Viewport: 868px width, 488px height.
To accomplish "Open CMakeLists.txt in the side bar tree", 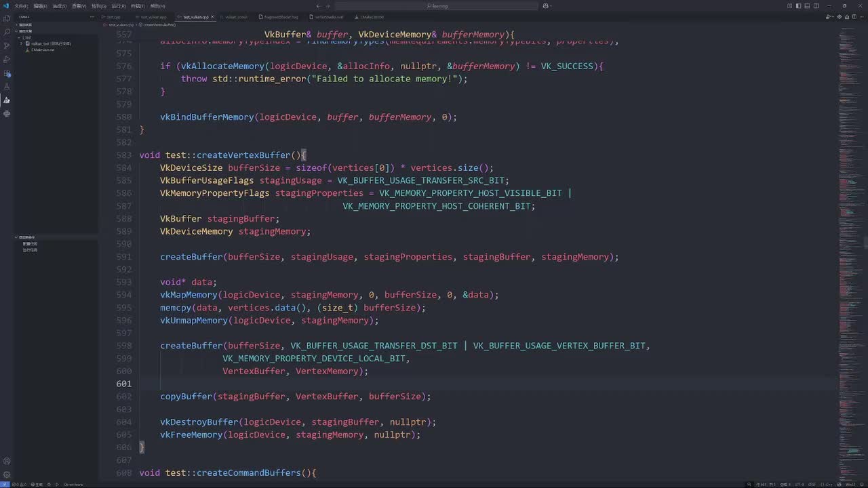I will pos(43,49).
